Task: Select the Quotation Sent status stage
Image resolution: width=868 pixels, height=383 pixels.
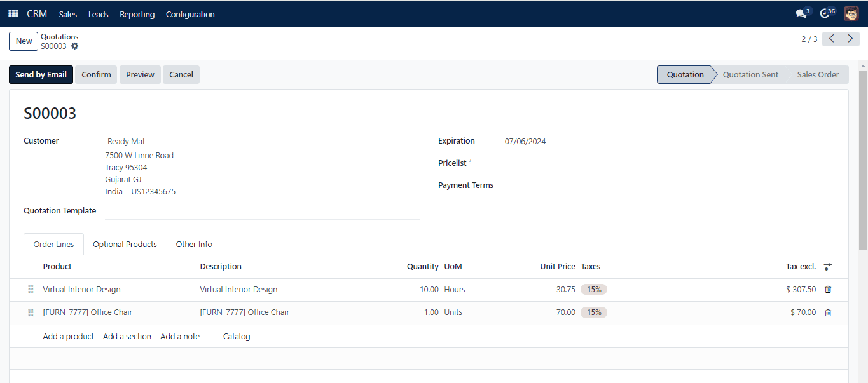Action: tap(750, 75)
